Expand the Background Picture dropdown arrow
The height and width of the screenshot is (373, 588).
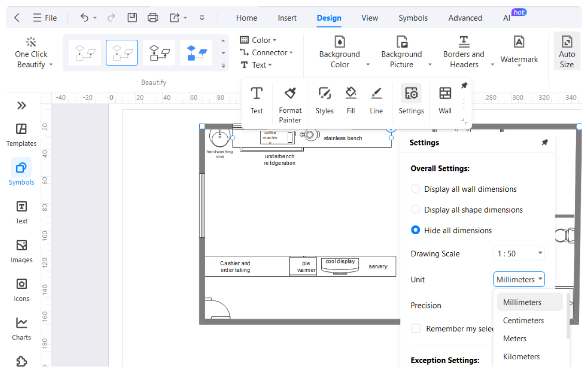(x=430, y=65)
